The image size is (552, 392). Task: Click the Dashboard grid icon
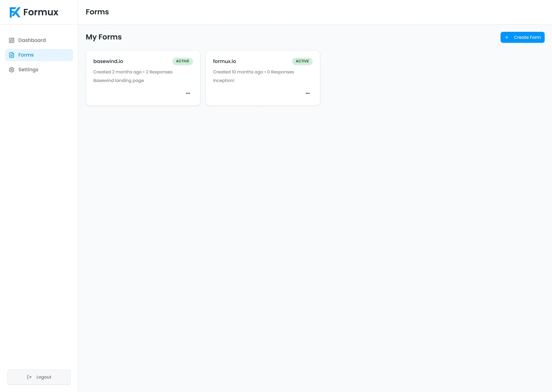click(x=12, y=40)
